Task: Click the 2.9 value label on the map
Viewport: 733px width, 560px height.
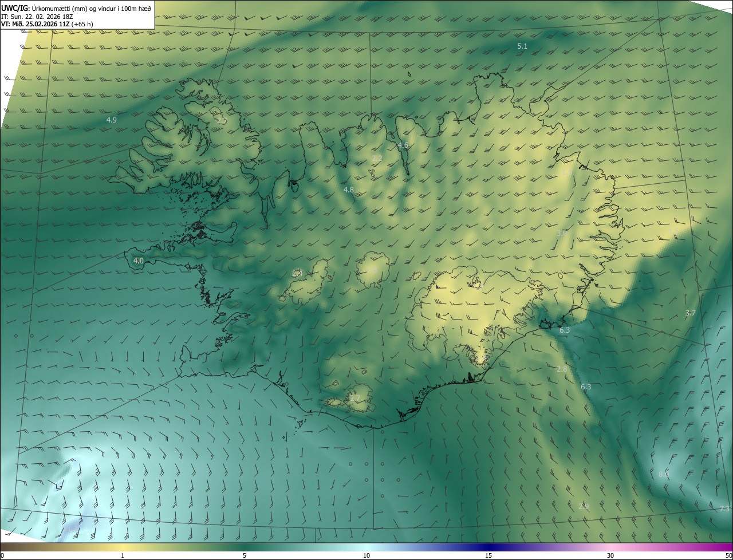Action: pyautogui.click(x=584, y=506)
